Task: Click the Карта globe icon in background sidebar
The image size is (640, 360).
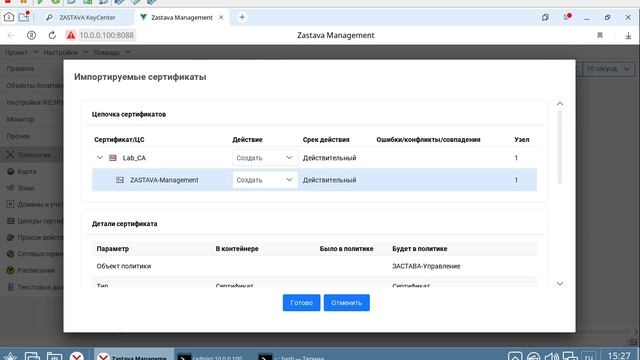Action: (11, 171)
